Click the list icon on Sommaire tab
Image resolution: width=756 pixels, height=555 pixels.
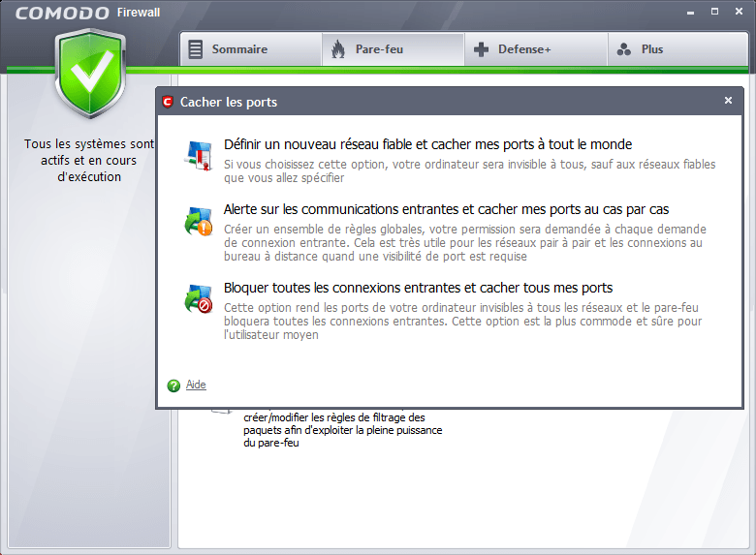pos(195,49)
